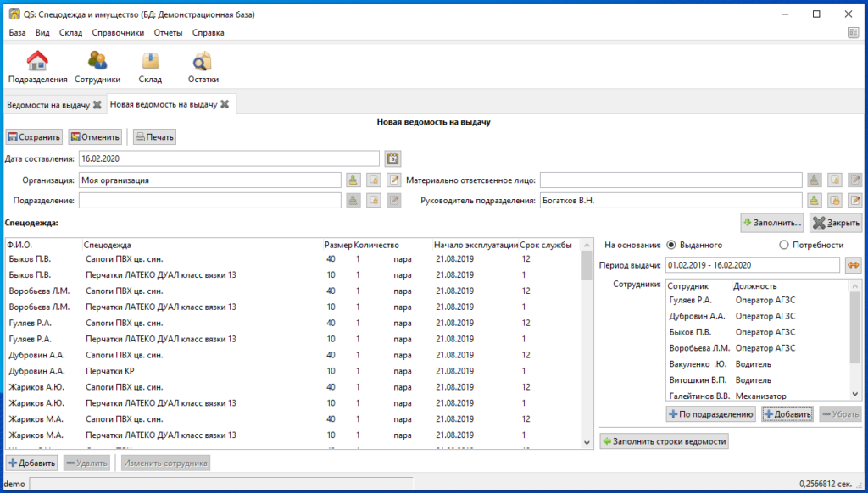Click the orange period picker icon
This screenshot has height=493, width=868.
point(854,265)
